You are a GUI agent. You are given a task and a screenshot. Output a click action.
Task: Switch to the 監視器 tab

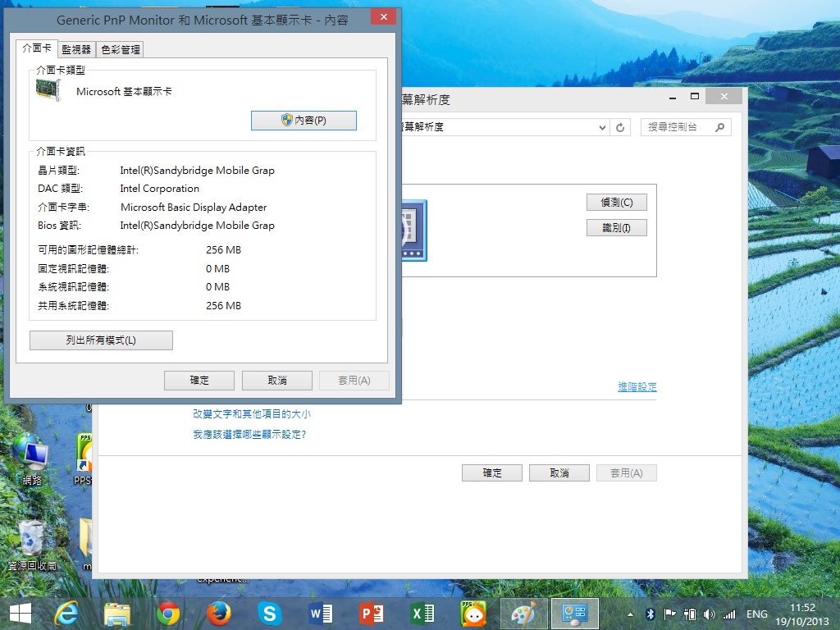point(76,49)
